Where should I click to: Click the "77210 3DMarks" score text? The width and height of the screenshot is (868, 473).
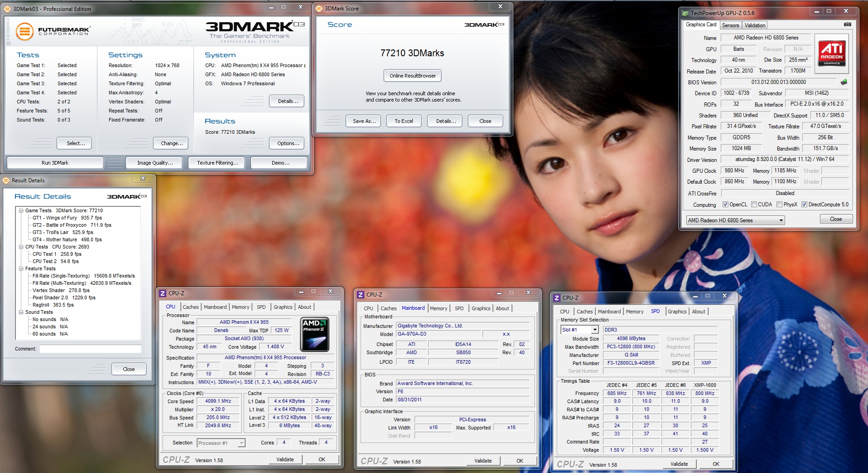click(412, 53)
